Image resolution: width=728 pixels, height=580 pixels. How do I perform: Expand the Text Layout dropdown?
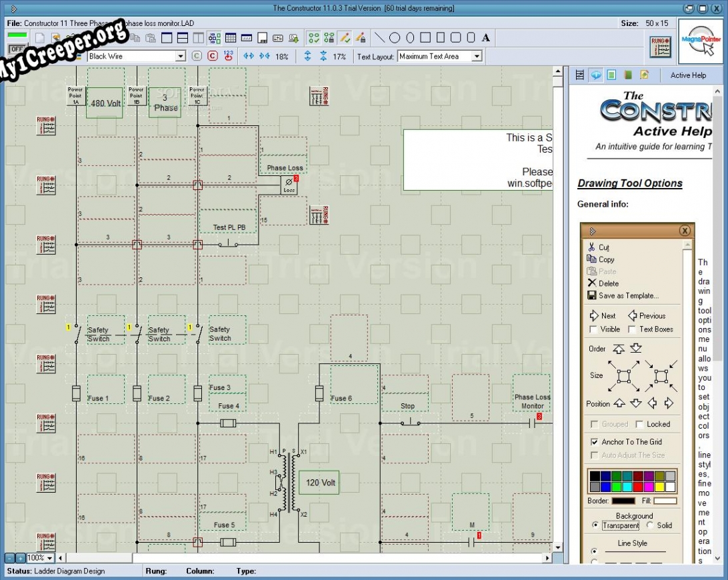tap(477, 57)
